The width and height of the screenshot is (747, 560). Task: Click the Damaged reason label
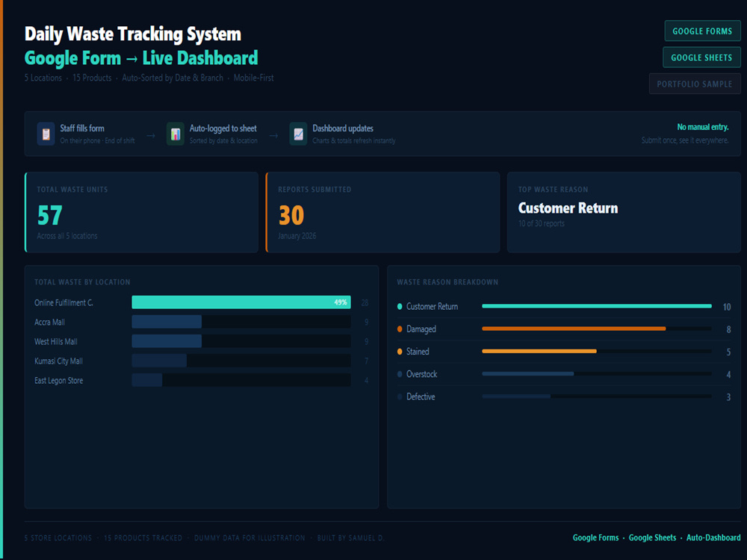421,329
